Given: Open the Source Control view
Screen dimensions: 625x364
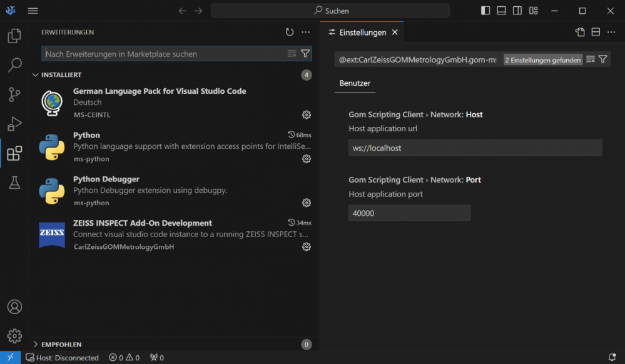Looking at the screenshot, I should [x=14, y=94].
